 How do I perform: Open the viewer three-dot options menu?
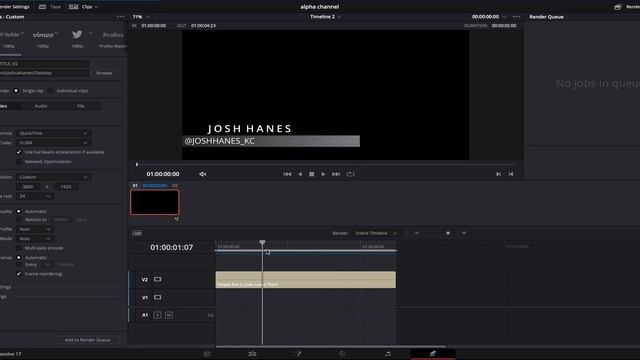coord(516,17)
